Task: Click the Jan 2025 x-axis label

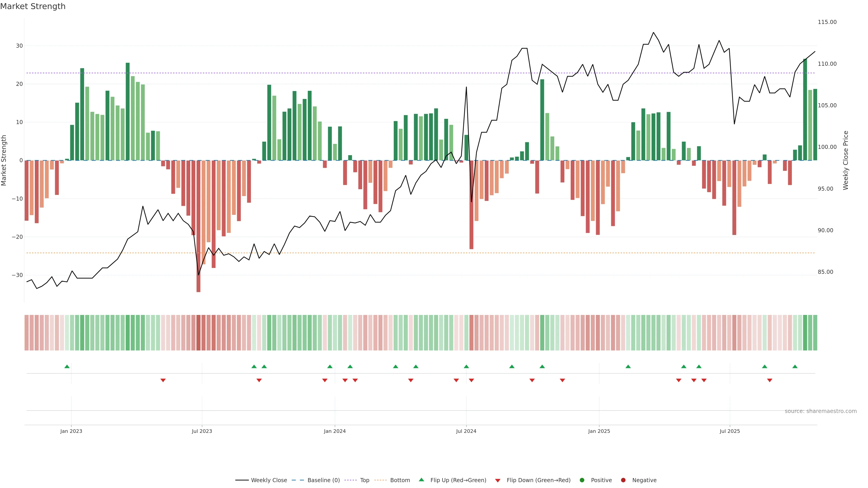Action: (599, 431)
